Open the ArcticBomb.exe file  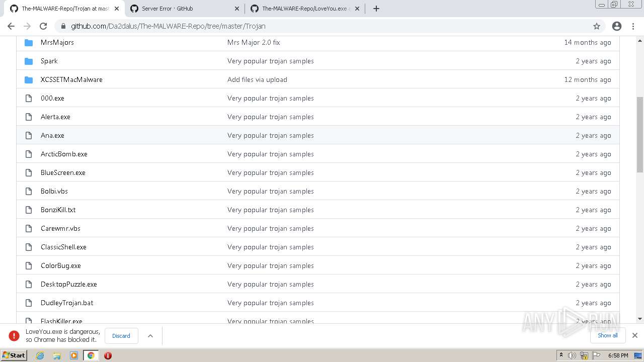[64, 154]
